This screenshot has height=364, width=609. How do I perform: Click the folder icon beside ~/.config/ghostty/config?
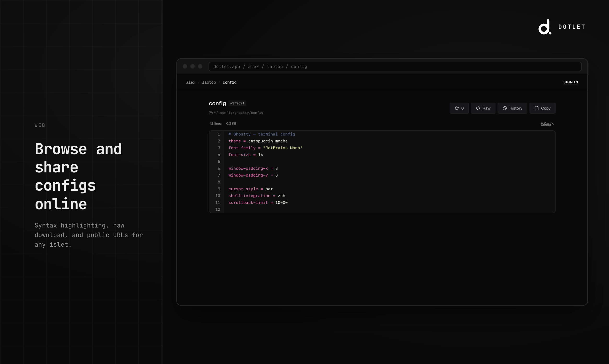click(211, 113)
